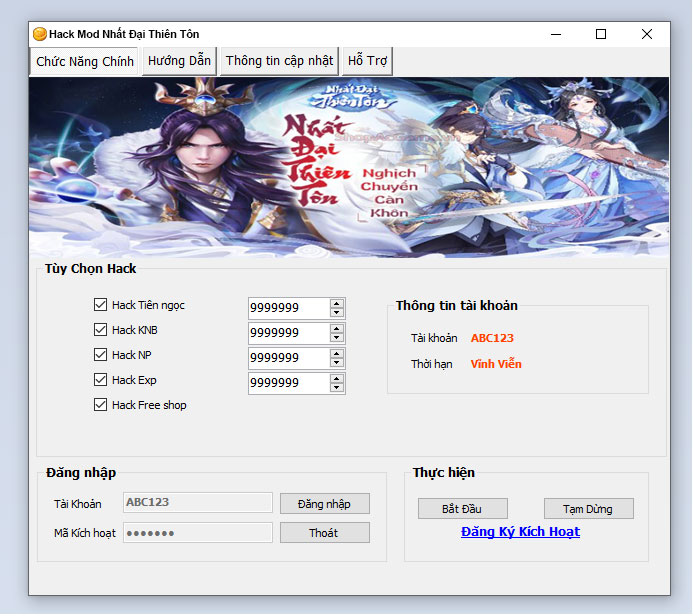Decrease the Hack Exp value with down arrow

point(337,388)
